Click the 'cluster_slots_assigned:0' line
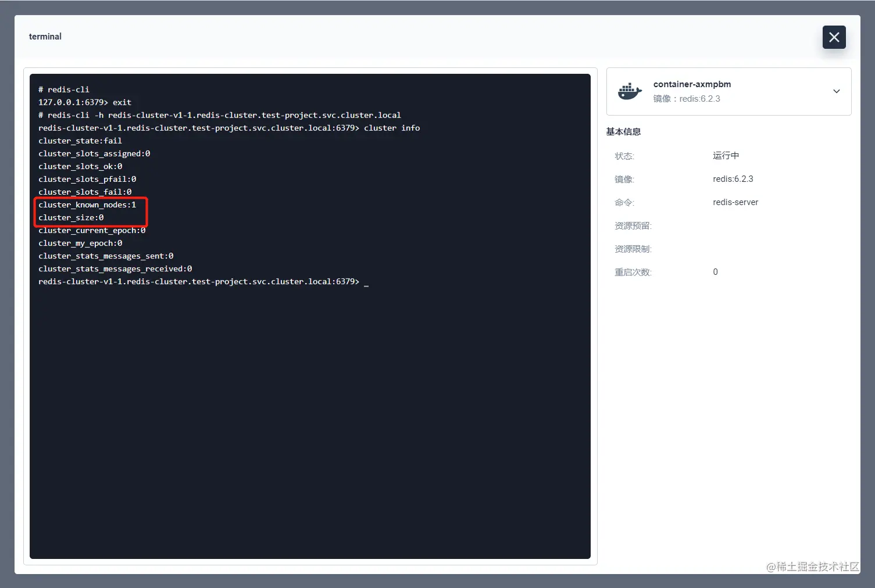The height and width of the screenshot is (588, 875). click(94, 153)
